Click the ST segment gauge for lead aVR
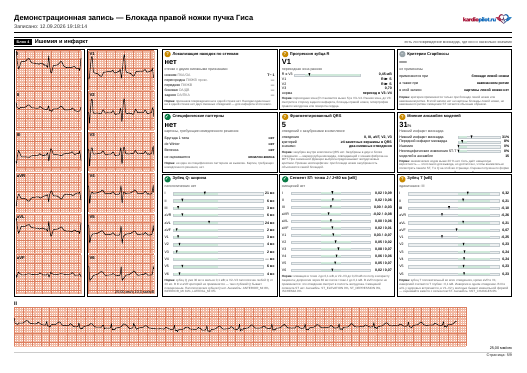527x373 pixels. 331,214
